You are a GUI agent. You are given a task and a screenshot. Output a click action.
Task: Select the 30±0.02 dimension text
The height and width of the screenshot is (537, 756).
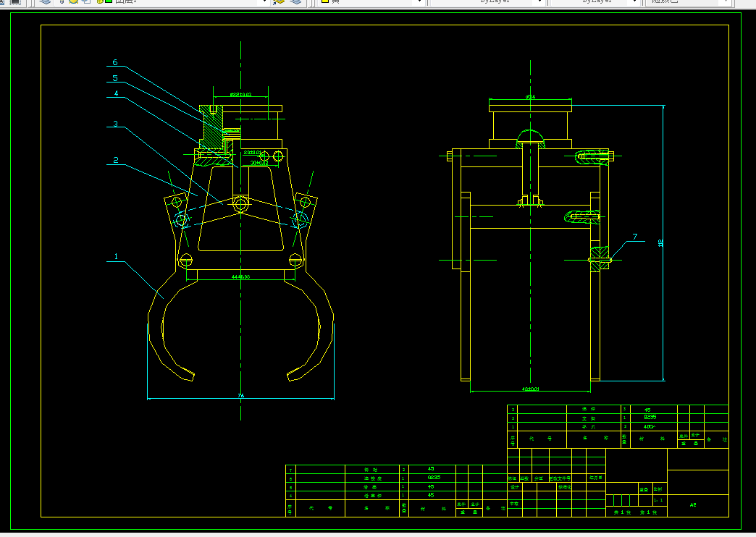[259, 163]
